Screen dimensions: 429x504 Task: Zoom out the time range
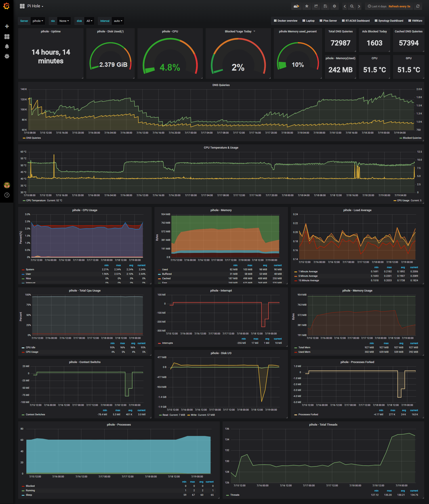click(x=352, y=6)
